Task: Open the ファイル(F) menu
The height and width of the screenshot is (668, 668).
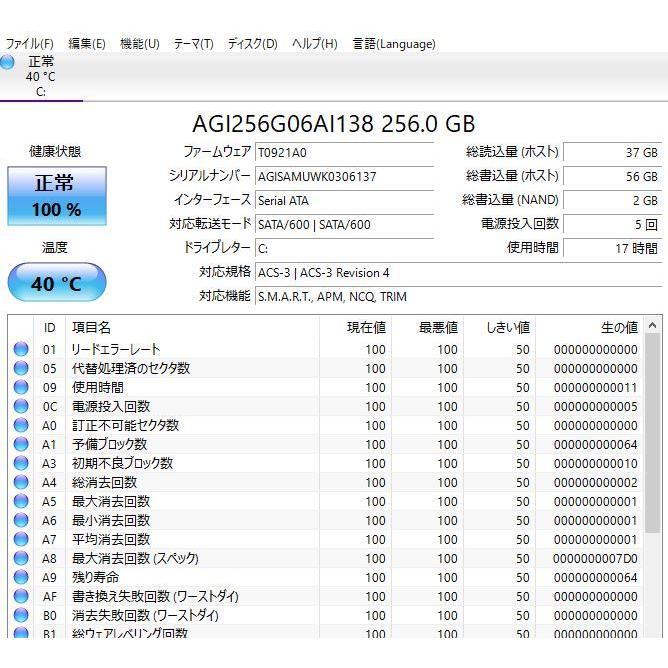Action: point(30,44)
